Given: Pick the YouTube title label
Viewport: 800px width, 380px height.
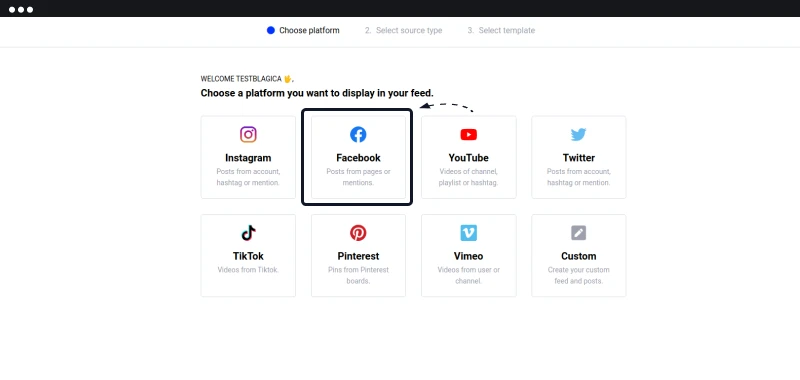Looking at the screenshot, I should click(468, 158).
